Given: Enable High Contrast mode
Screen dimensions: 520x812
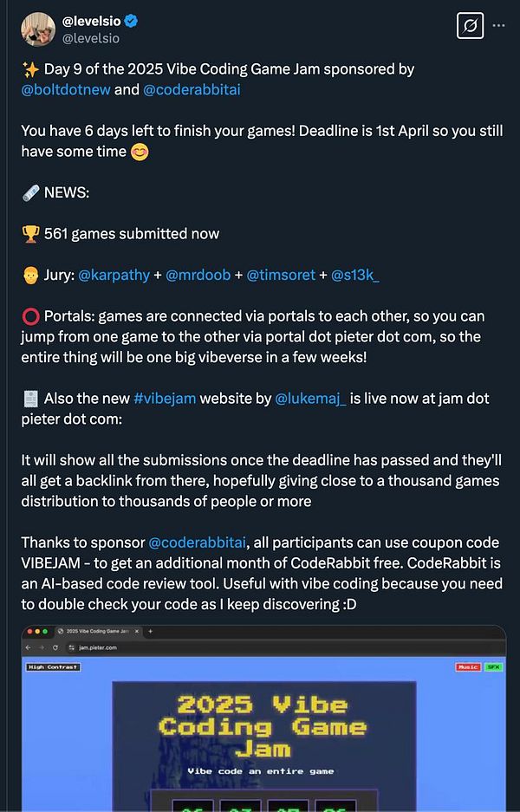Looking at the screenshot, I should pos(54,666).
